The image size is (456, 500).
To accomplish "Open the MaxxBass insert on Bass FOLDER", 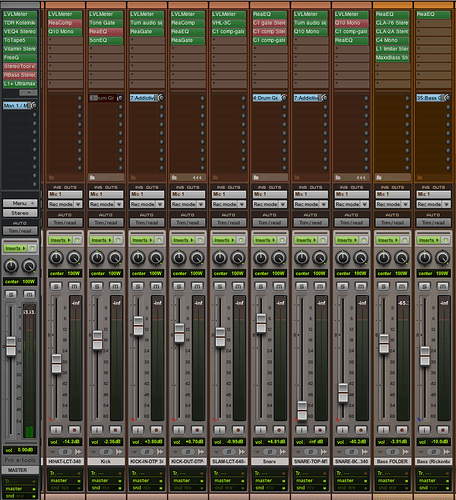I will (392, 58).
